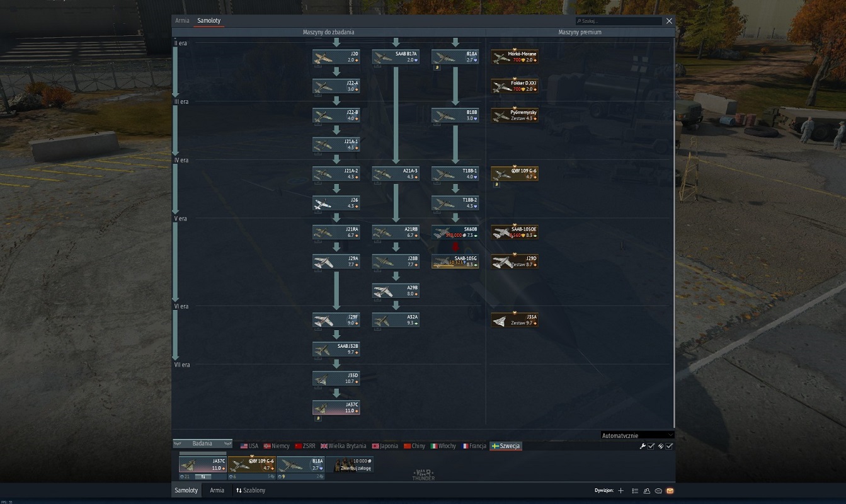The height and width of the screenshot is (504, 846).
Task: Switch to the Armia tab at top
Action: click(x=182, y=21)
